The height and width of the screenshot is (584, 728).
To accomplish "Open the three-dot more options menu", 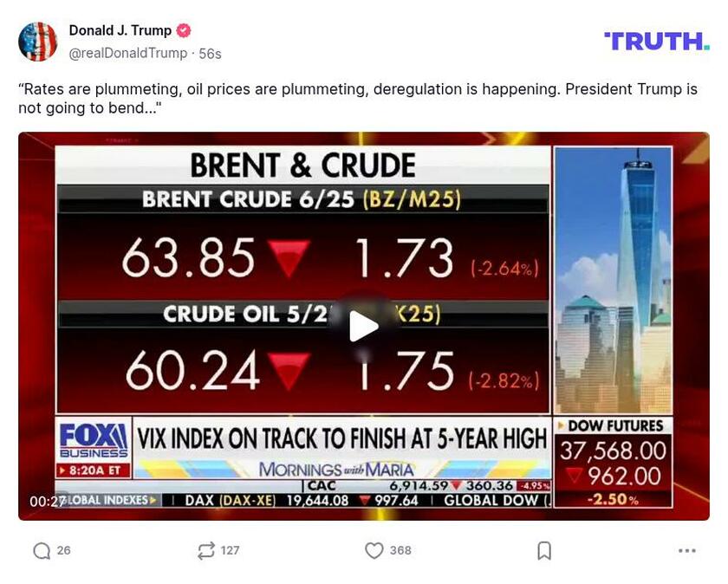I will click(x=686, y=550).
